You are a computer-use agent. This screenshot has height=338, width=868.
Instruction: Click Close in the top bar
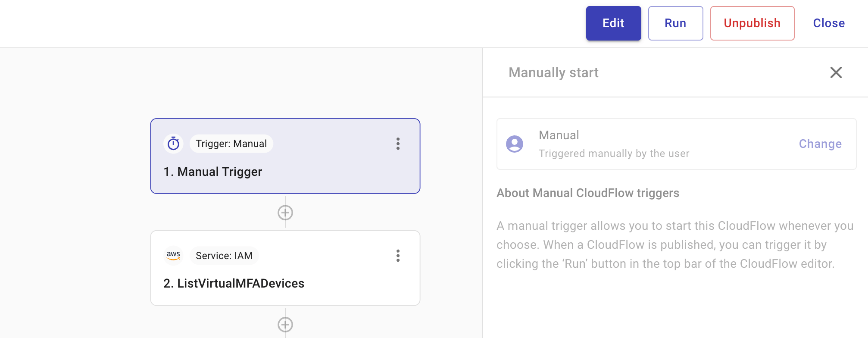pyautogui.click(x=829, y=23)
